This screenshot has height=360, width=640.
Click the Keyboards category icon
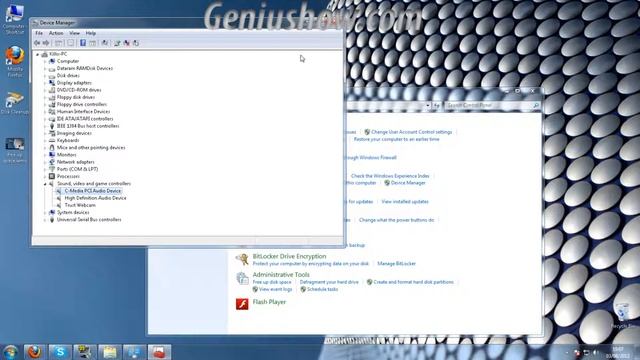[x=52, y=140]
